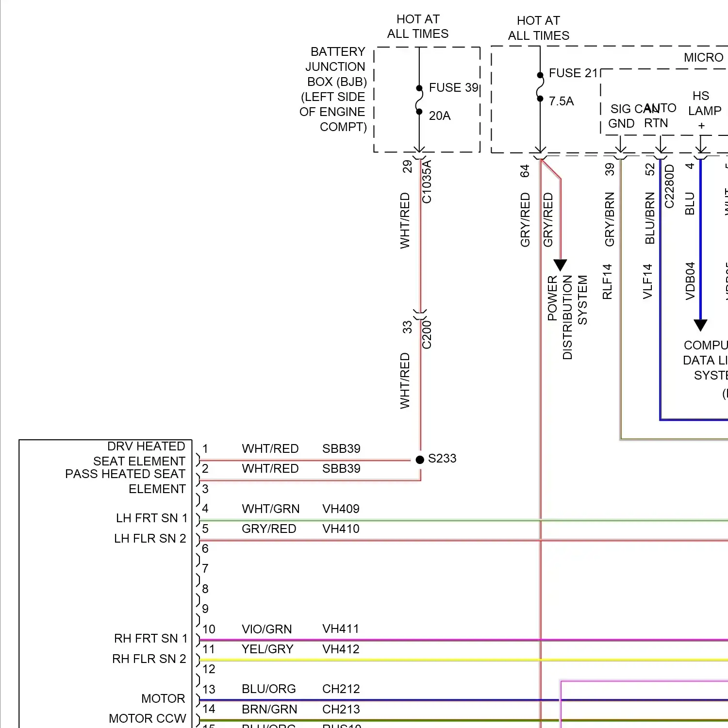Viewport: 728px width, 728px height.
Task: Click the BLU/ORG wire label on pin 13
Action: [269, 689]
